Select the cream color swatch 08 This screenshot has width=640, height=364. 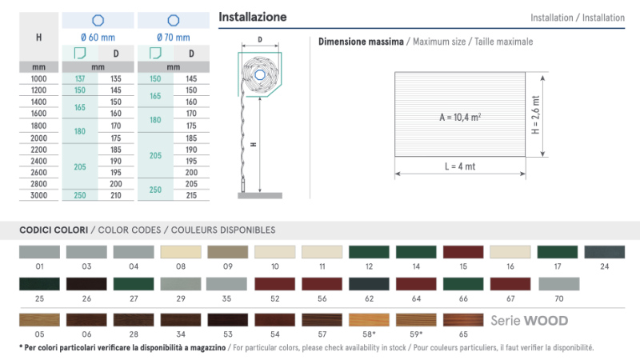[x=181, y=252]
